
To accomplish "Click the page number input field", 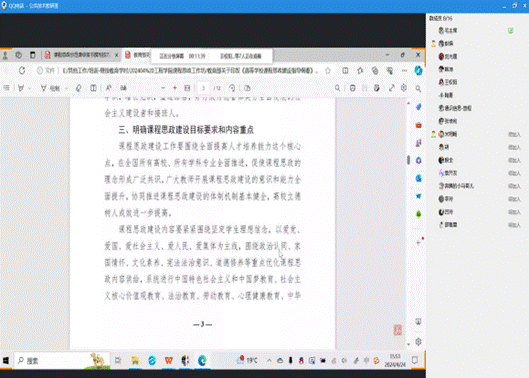I will point(203,88).
